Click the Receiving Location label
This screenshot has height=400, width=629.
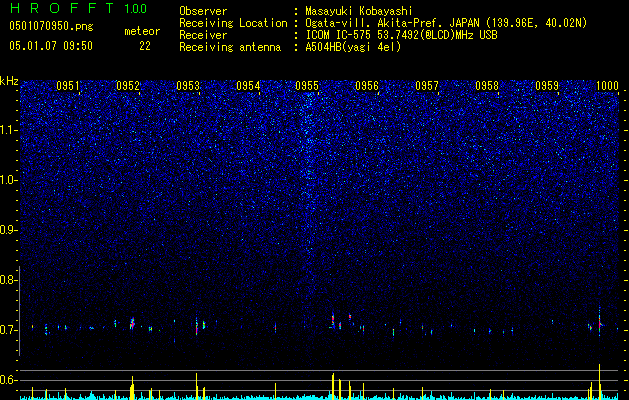(233, 23)
